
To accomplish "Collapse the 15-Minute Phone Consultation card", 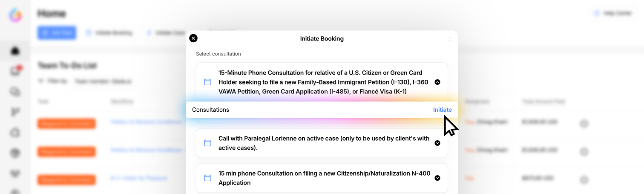I will point(437,82).
